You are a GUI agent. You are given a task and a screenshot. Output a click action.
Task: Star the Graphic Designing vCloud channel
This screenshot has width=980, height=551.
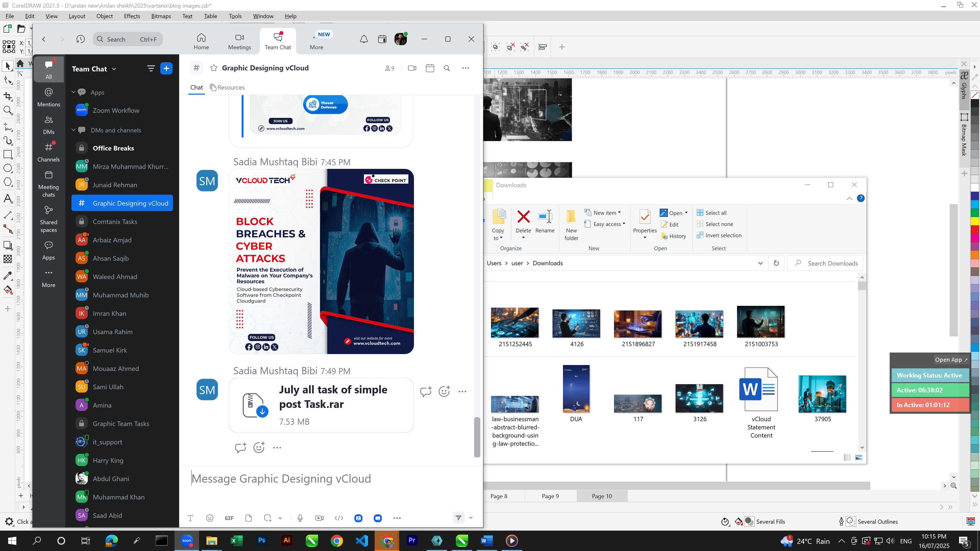coord(214,68)
